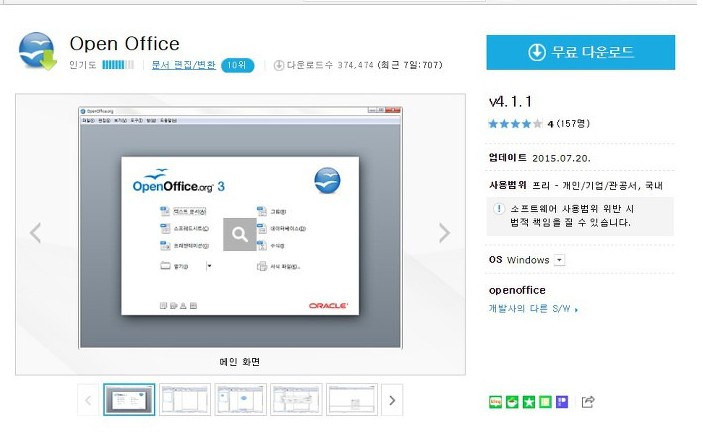This screenshot has width=703, height=442.
Task: Click the ORACLE logo in screenshot
Action: pos(328,306)
